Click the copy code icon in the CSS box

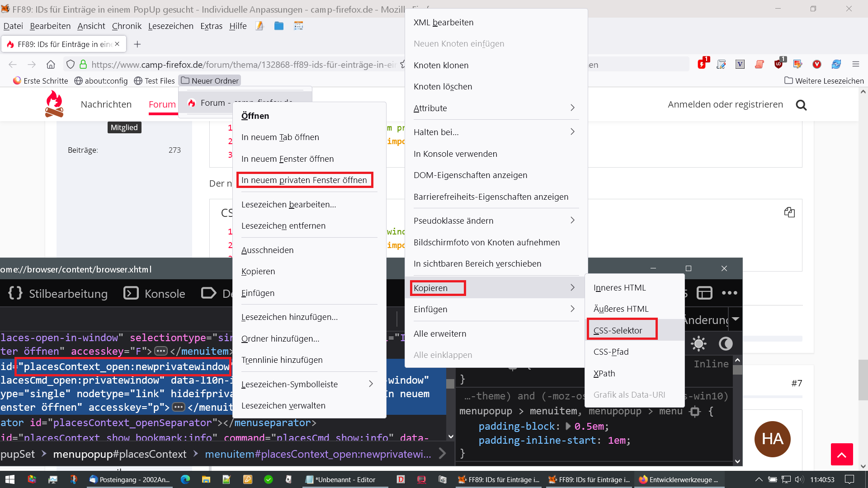pyautogui.click(x=789, y=212)
